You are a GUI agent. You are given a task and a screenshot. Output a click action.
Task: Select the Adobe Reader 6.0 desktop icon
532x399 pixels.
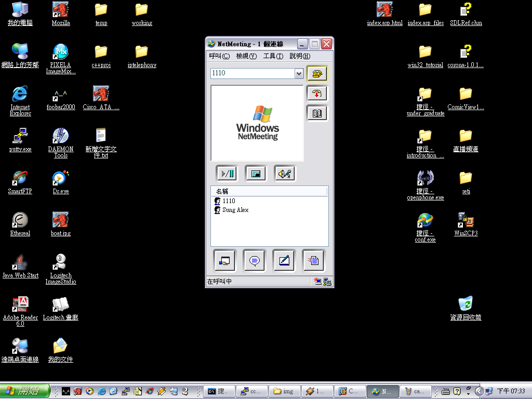point(20,312)
